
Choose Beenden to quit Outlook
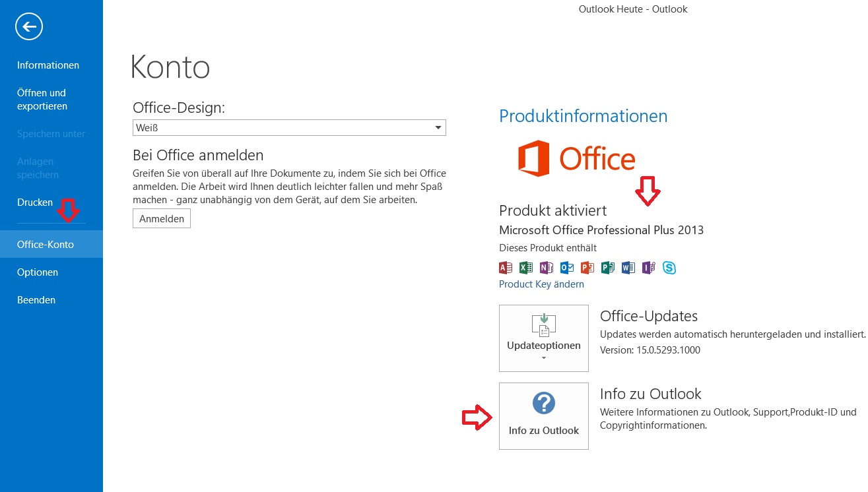(36, 300)
